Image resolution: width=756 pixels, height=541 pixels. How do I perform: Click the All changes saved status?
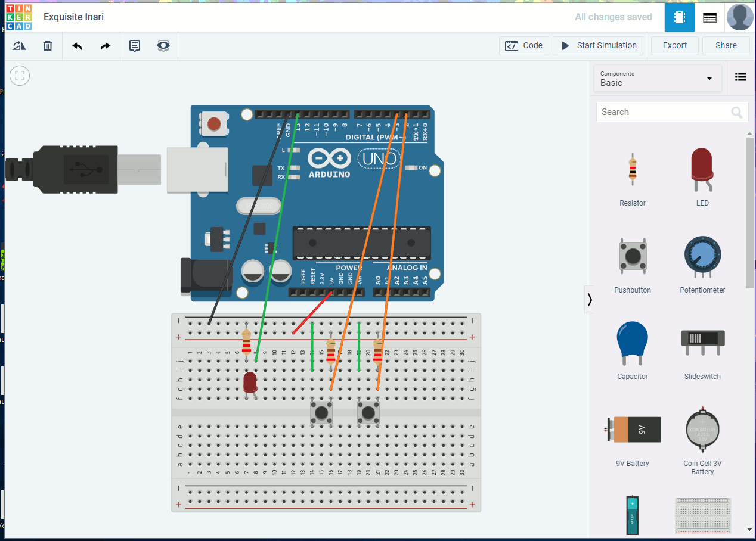[614, 17]
